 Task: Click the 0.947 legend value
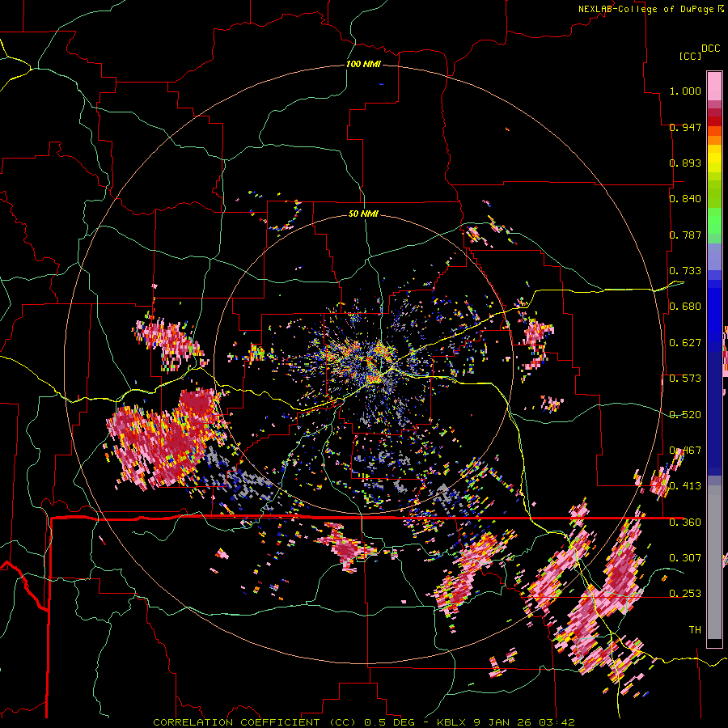click(x=685, y=127)
